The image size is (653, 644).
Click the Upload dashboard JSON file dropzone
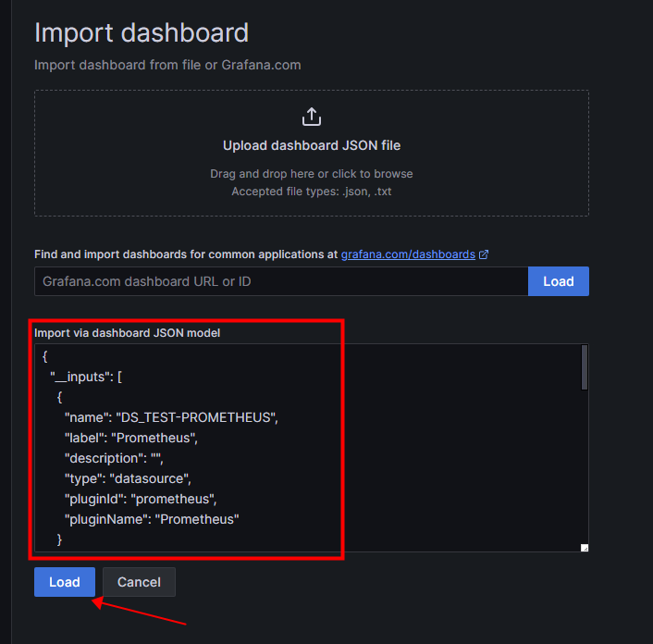(312, 153)
